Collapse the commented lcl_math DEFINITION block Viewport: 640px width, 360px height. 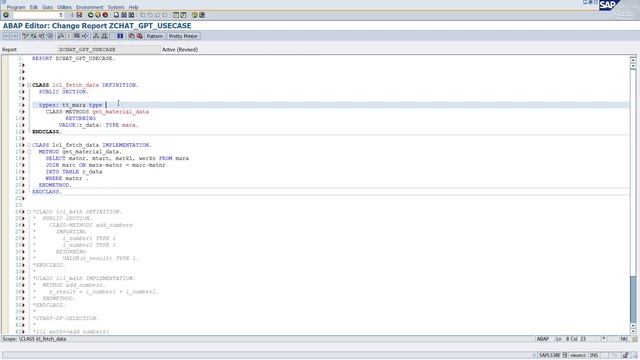pyautogui.click(x=29, y=212)
